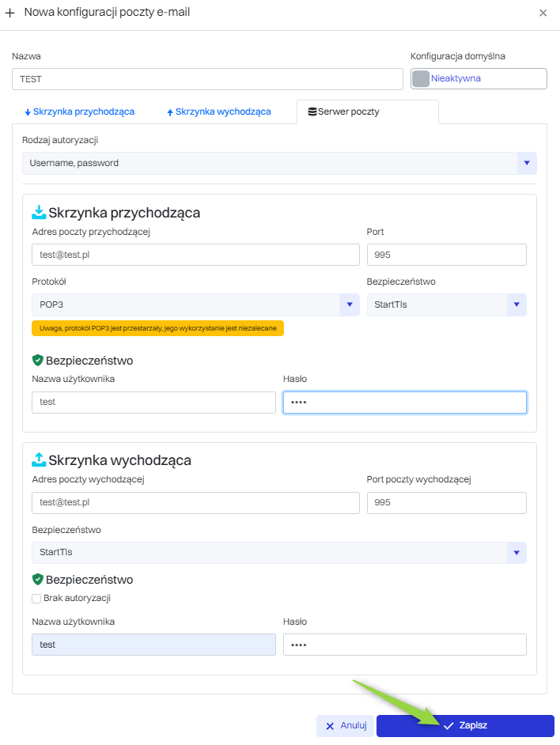Click the inbox download icon near Skrzynka przychodząca heading
This screenshot has width=560, height=745.
[x=39, y=212]
